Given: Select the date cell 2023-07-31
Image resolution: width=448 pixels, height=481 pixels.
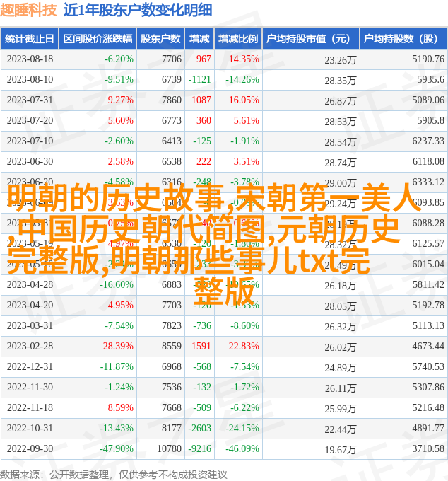Looking at the screenshot, I should click(30, 100).
